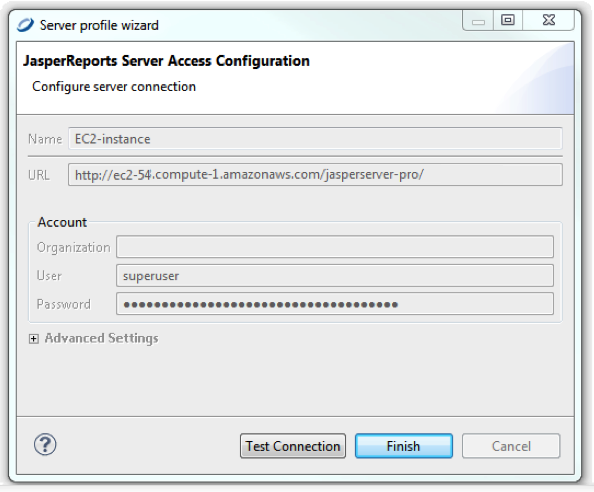Click the Test Connection button
The width and height of the screenshot is (594, 492).
pyautogui.click(x=293, y=446)
